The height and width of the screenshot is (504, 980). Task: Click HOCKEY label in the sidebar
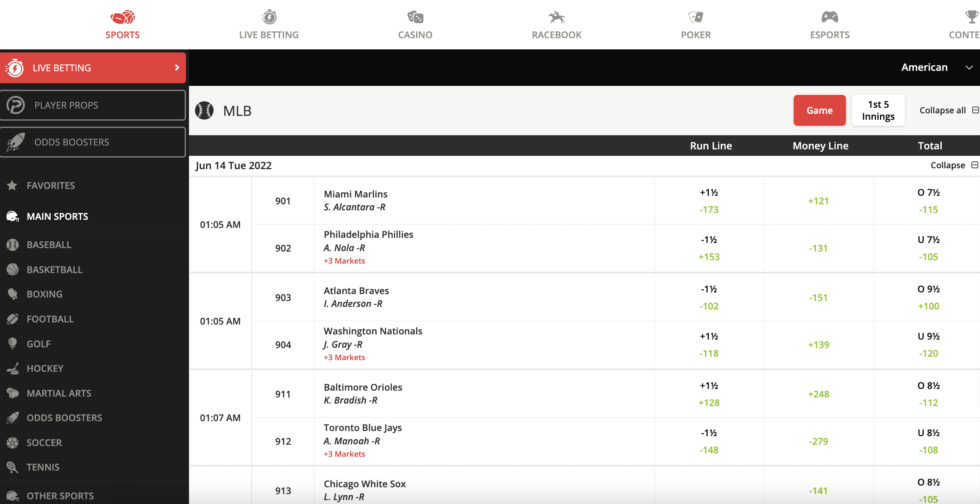[45, 368]
